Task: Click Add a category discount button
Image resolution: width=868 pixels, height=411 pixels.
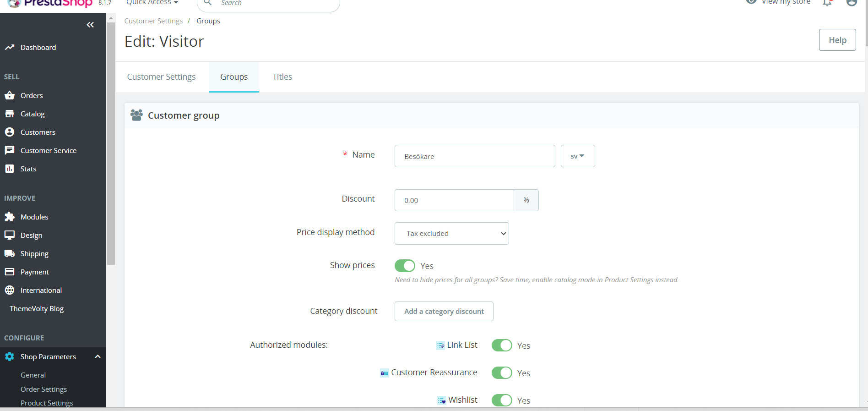Action: click(444, 312)
